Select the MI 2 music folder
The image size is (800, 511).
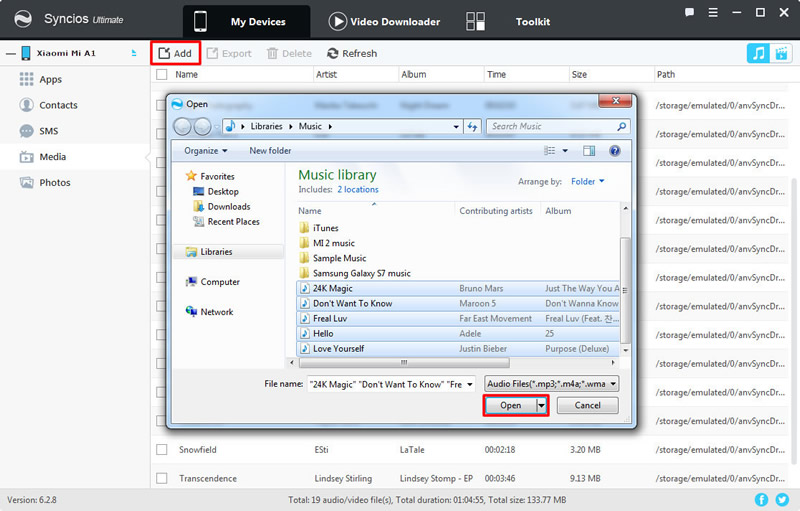[x=333, y=243]
